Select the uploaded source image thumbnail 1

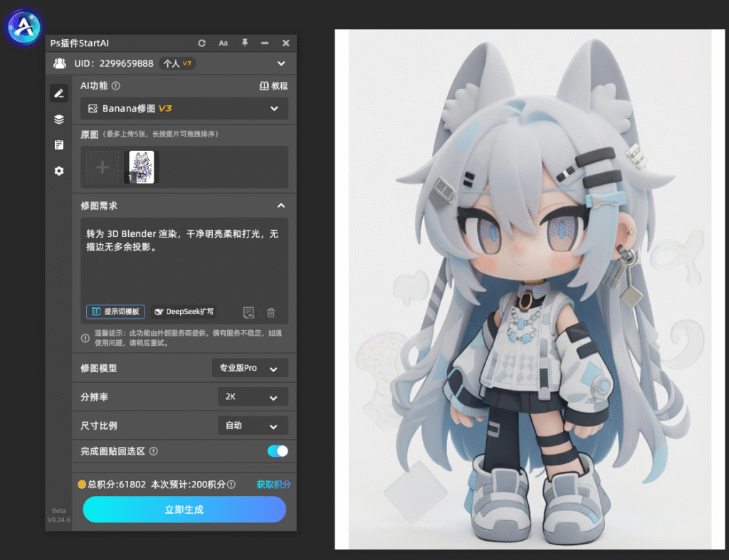coord(142,167)
